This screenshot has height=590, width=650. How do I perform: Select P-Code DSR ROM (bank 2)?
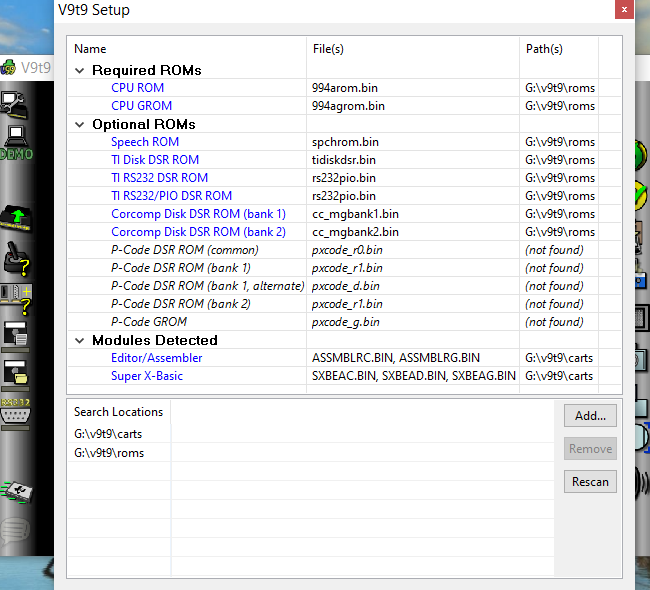click(181, 304)
